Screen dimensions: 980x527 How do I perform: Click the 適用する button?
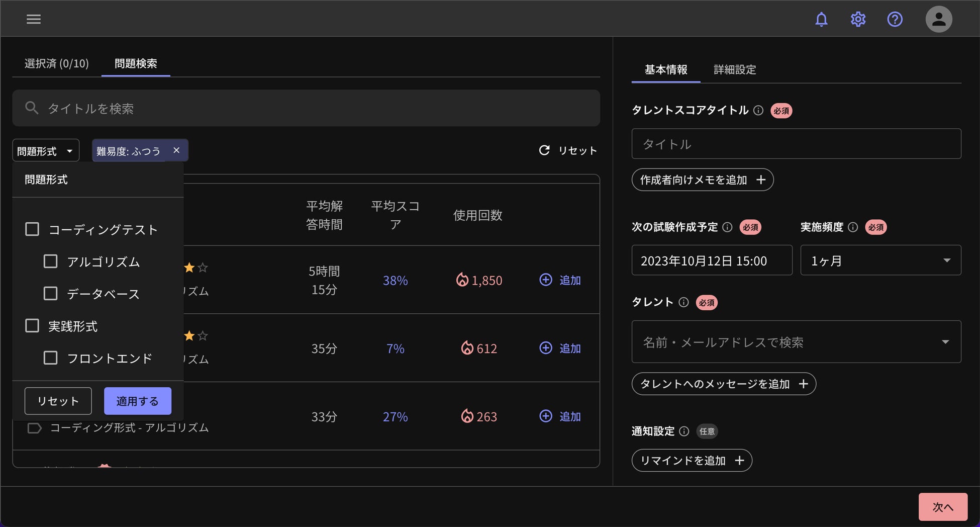coord(137,401)
